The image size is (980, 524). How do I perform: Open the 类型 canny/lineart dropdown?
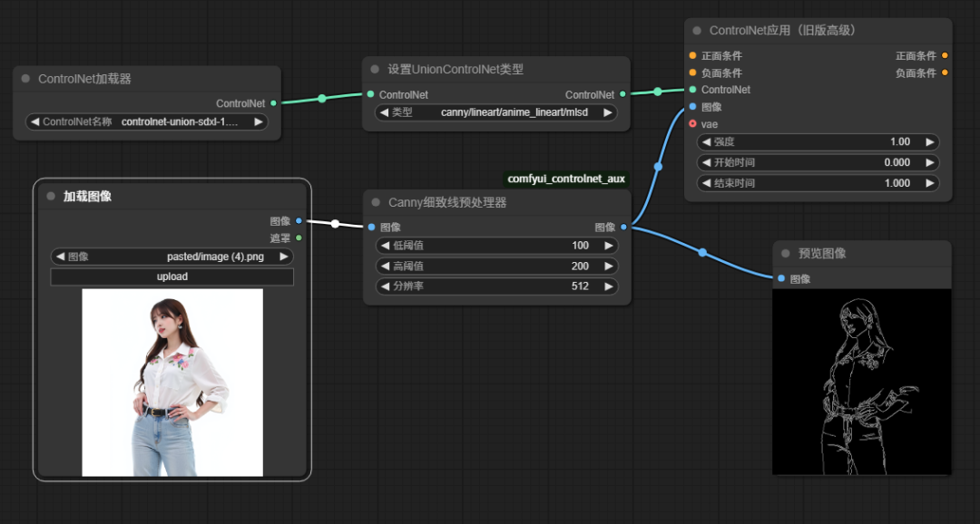(x=495, y=112)
